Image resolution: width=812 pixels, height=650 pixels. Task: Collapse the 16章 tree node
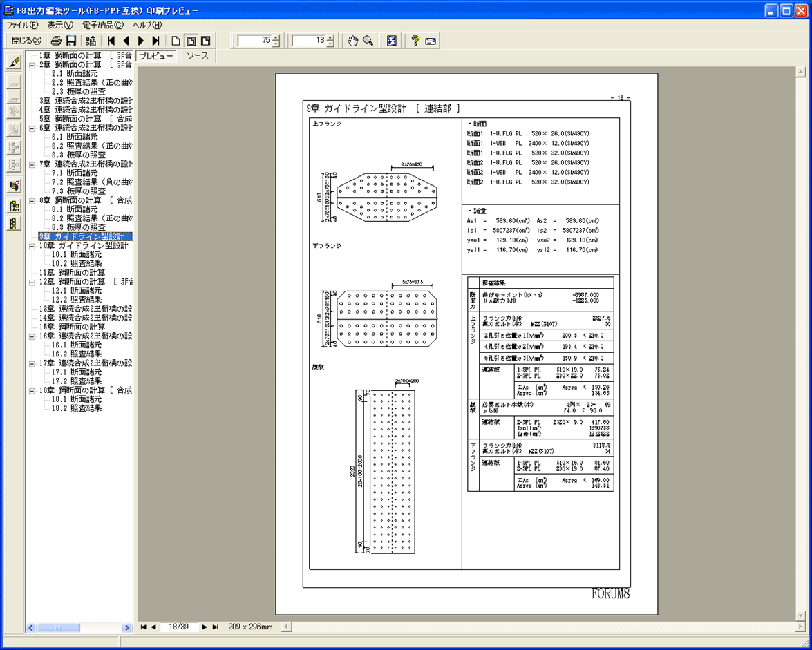click(x=32, y=336)
